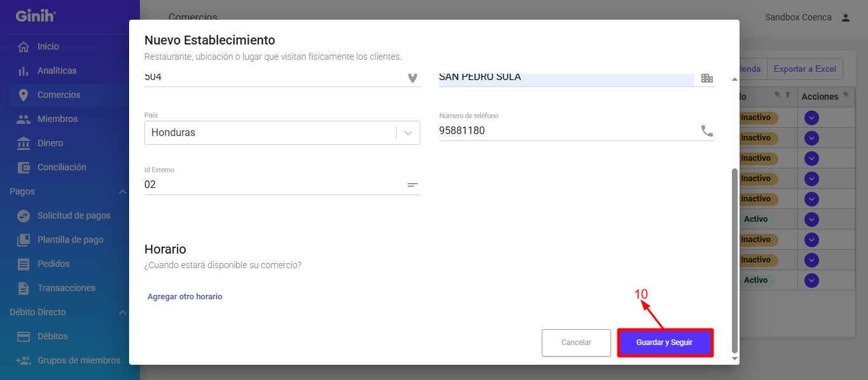Viewport: 868px width, 380px height.
Task: Click the Inicio home icon
Action: (24, 47)
